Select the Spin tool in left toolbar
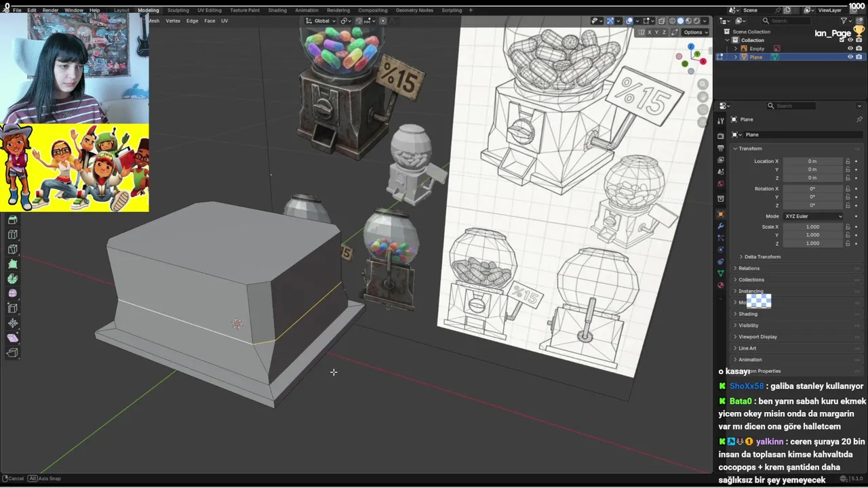The height and width of the screenshot is (488, 868). (x=12, y=279)
